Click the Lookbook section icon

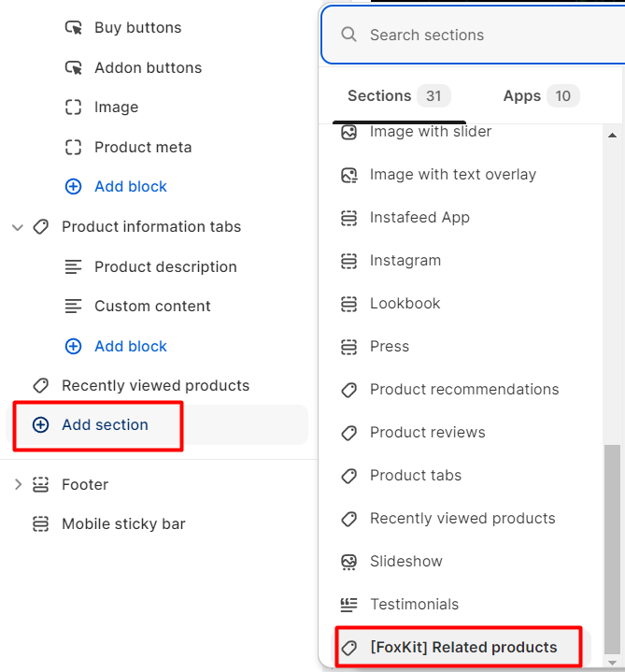point(348,304)
